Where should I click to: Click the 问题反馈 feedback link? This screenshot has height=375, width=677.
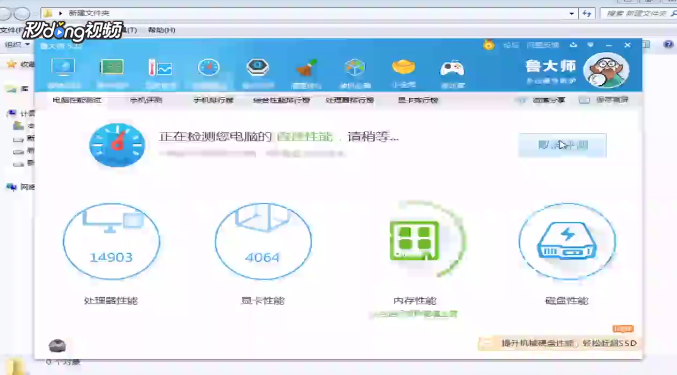[543, 45]
